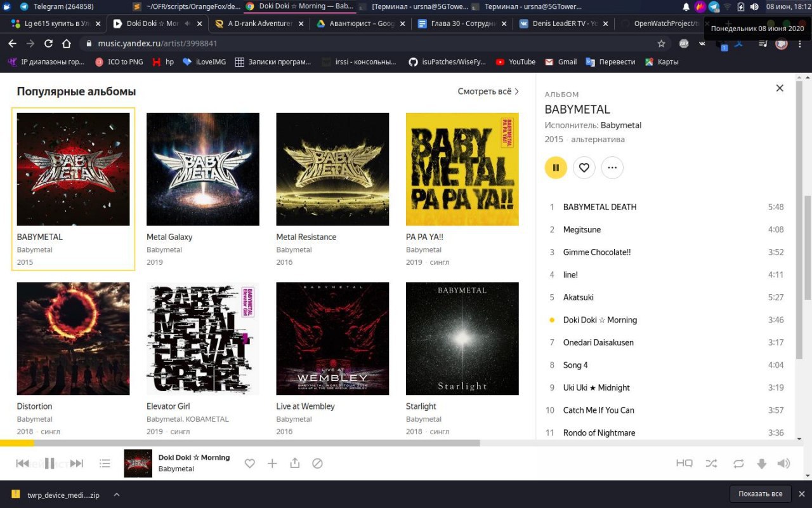812x508 pixels.
Task: Open the Live at Wembley title link
Action: click(305, 406)
